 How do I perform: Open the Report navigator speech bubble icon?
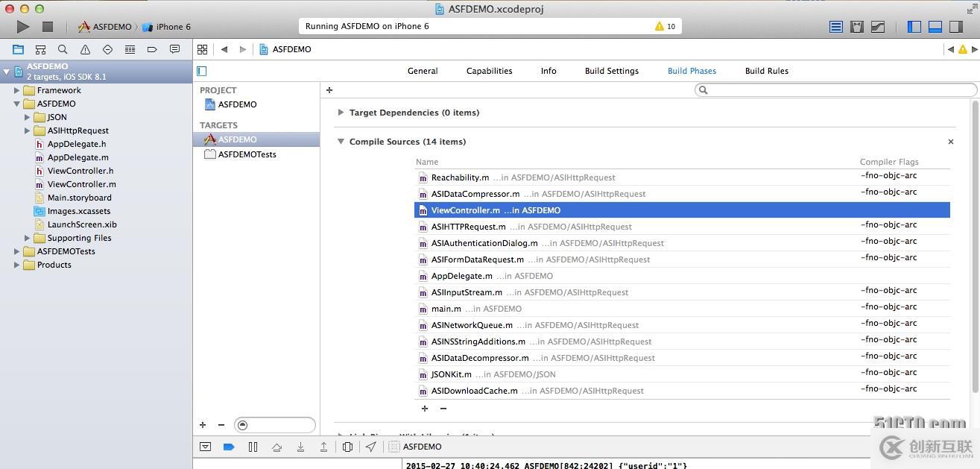(174, 49)
